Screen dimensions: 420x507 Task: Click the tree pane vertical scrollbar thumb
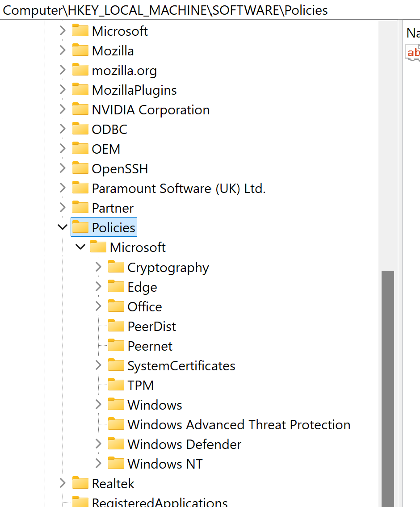[x=388, y=389]
